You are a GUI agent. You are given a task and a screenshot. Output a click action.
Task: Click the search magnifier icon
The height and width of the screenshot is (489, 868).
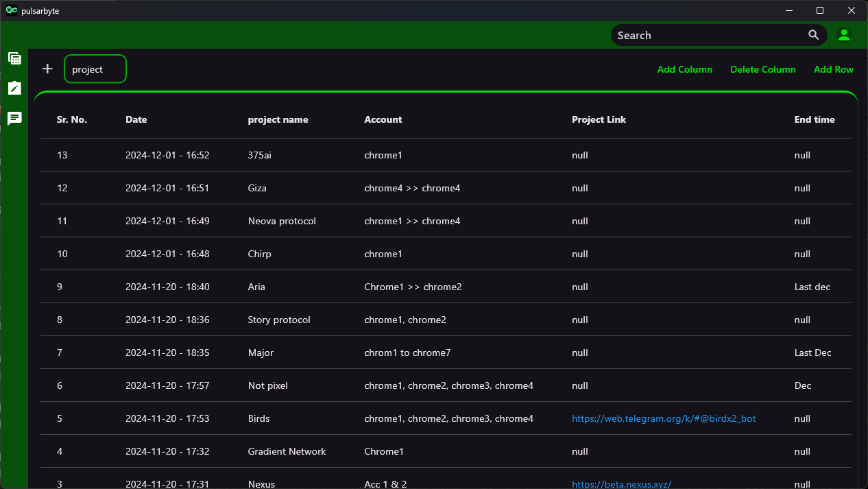[x=813, y=35]
